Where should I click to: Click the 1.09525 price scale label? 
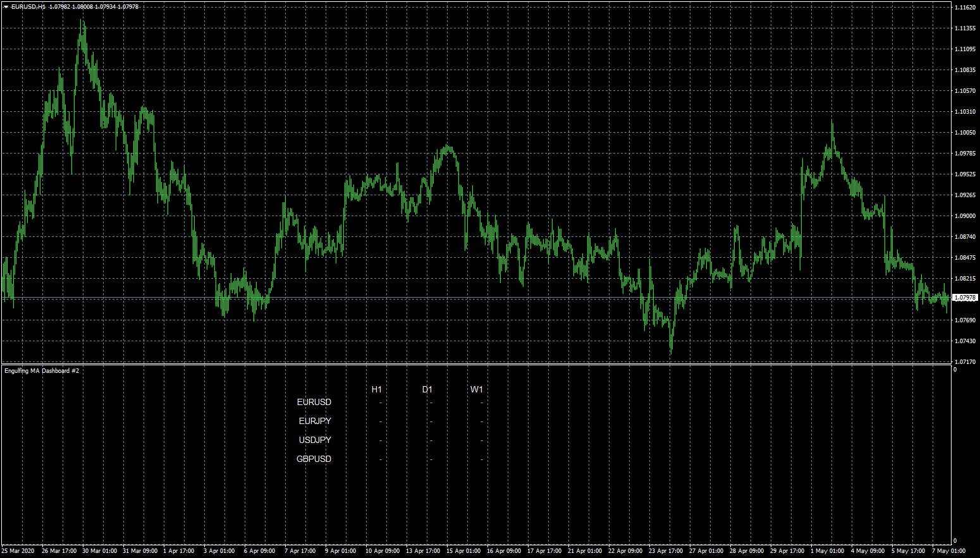tap(965, 174)
